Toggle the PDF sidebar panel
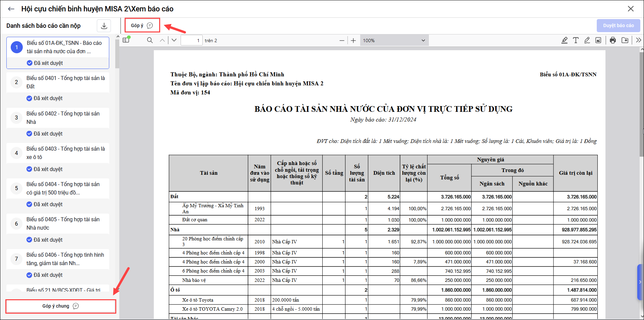Screen dimensions: 644x320 126,40
